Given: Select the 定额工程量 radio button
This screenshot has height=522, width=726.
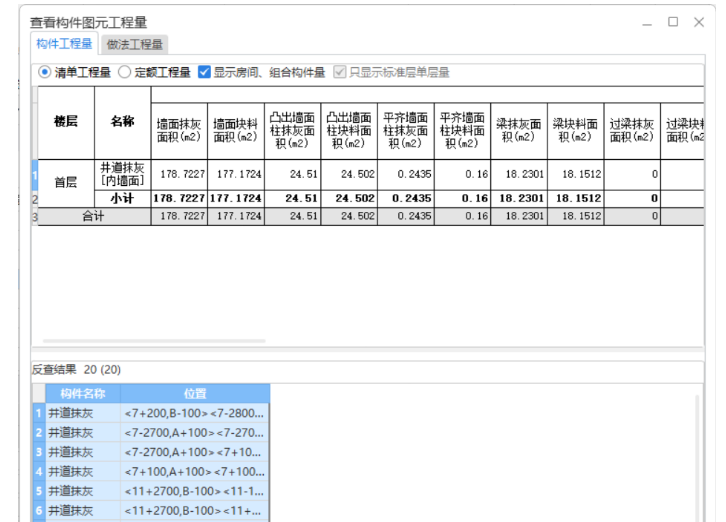Looking at the screenshot, I should 125,72.
